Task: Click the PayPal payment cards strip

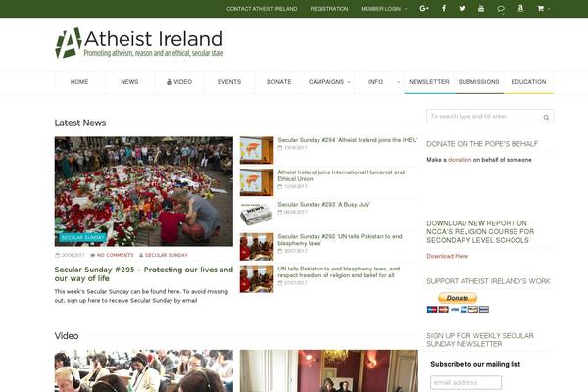Action: 458,309
